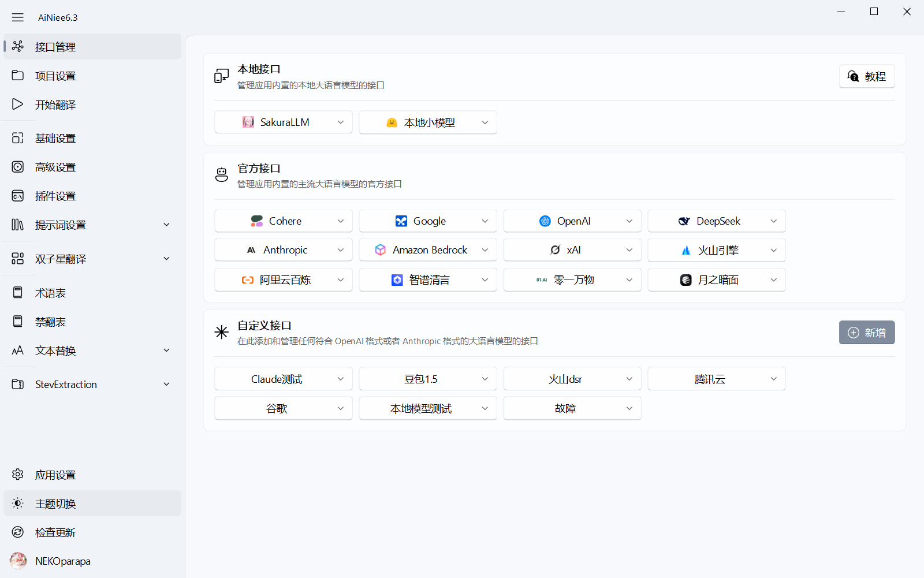Select 主题切换 label to switch theme
This screenshot has width=924, height=578.
(x=55, y=504)
